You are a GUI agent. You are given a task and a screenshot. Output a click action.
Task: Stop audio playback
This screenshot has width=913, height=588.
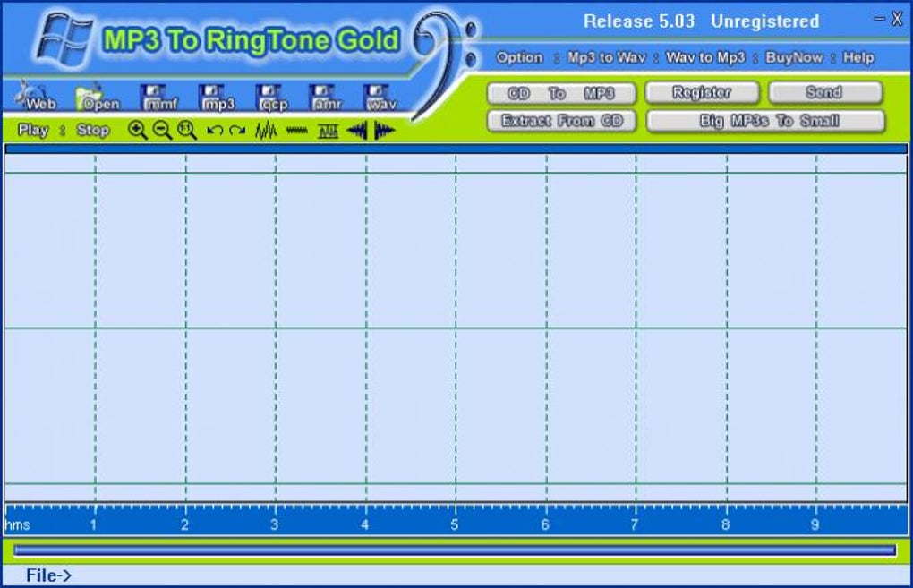click(x=93, y=130)
